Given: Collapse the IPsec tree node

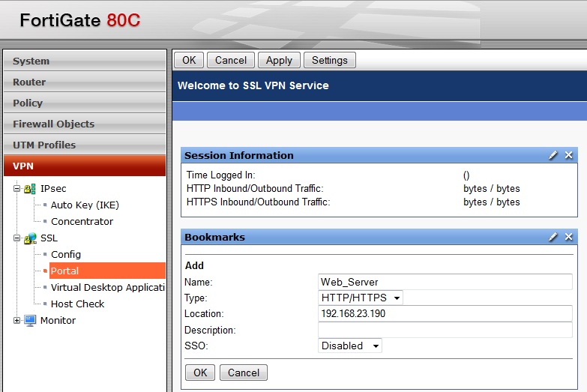Looking at the screenshot, I should tap(16, 189).
